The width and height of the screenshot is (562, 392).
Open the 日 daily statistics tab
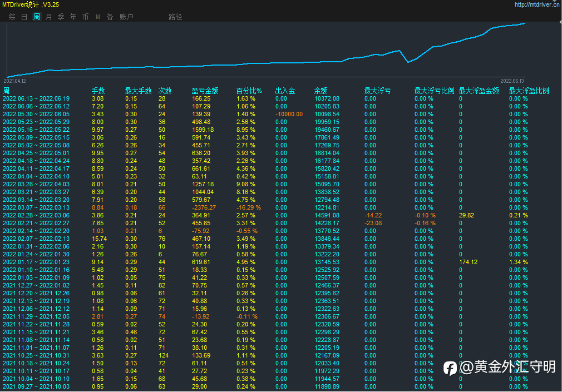coord(24,17)
